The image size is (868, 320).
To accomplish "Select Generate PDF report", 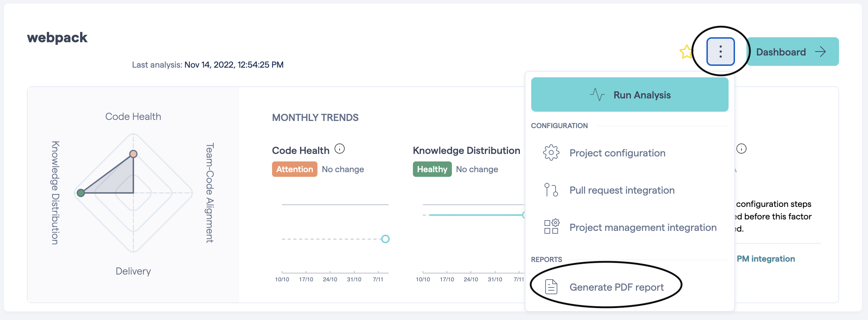I will click(x=616, y=287).
